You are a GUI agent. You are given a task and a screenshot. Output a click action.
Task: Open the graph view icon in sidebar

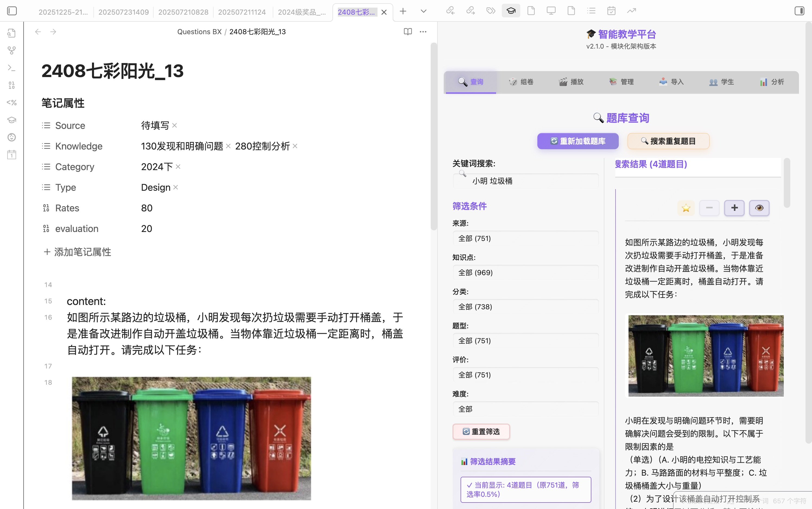click(x=12, y=50)
